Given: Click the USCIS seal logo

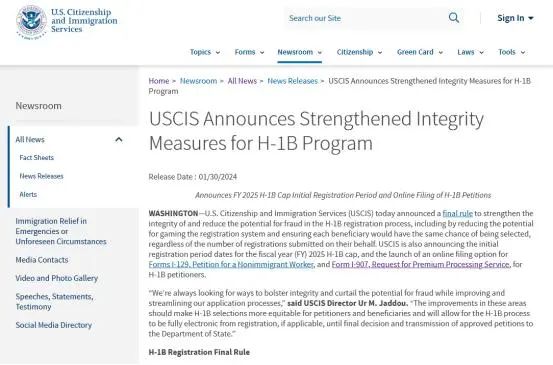Looking at the screenshot, I should pos(31,22).
